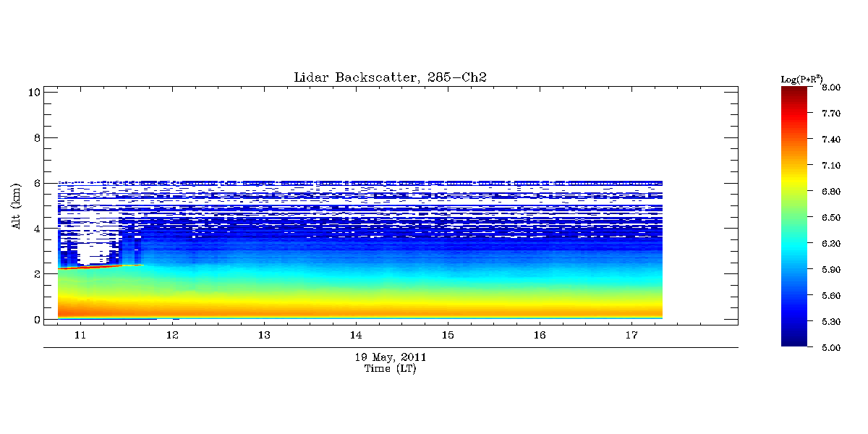Select hour 14 on the time axis
Screen dimensions: 868x434
[x=356, y=336]
